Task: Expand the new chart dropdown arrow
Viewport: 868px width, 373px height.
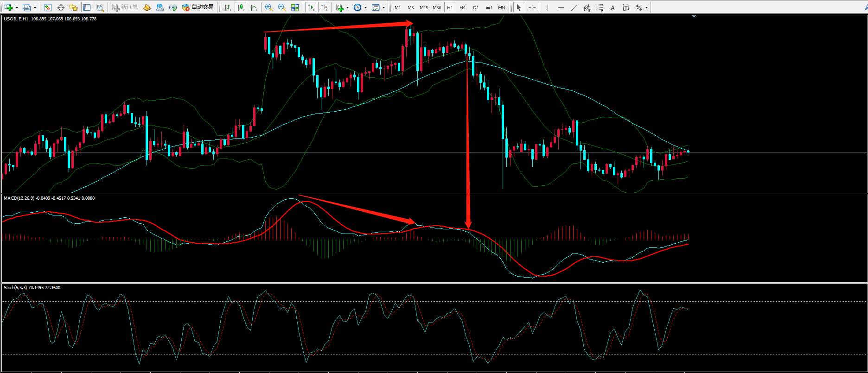Action: 17,7
